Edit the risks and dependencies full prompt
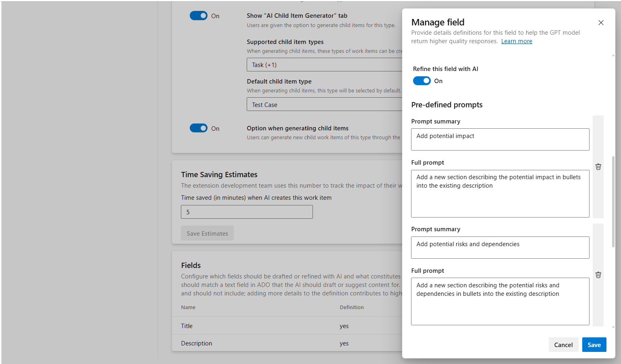Image resolution: width=621 pixels, height=364 pixels. click(x=500, y=301)
